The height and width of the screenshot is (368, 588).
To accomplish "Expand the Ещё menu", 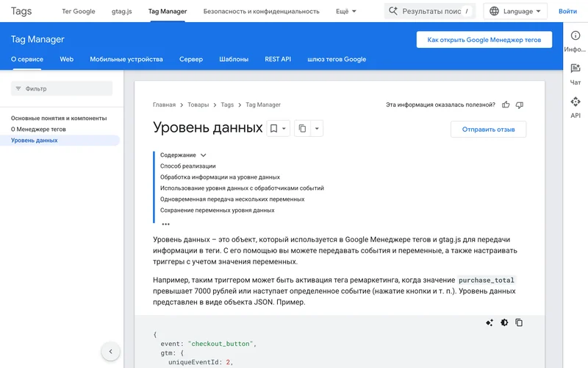I will [x=345, y=11].
